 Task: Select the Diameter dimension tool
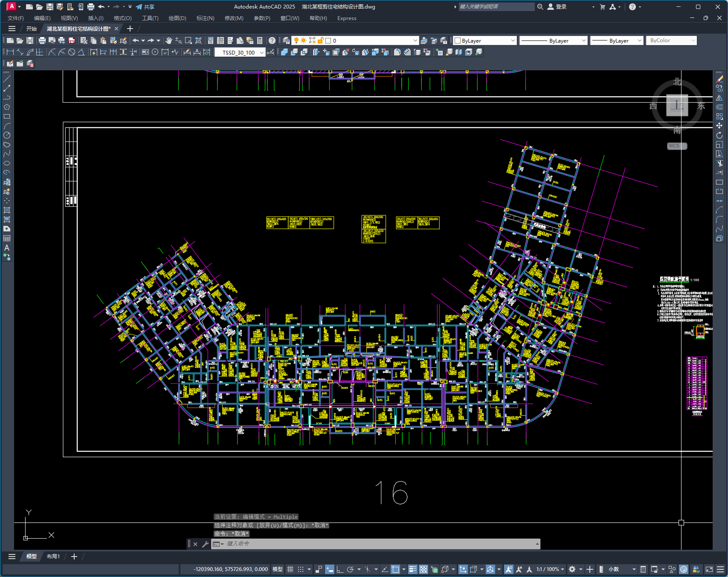tap(72, 52)
